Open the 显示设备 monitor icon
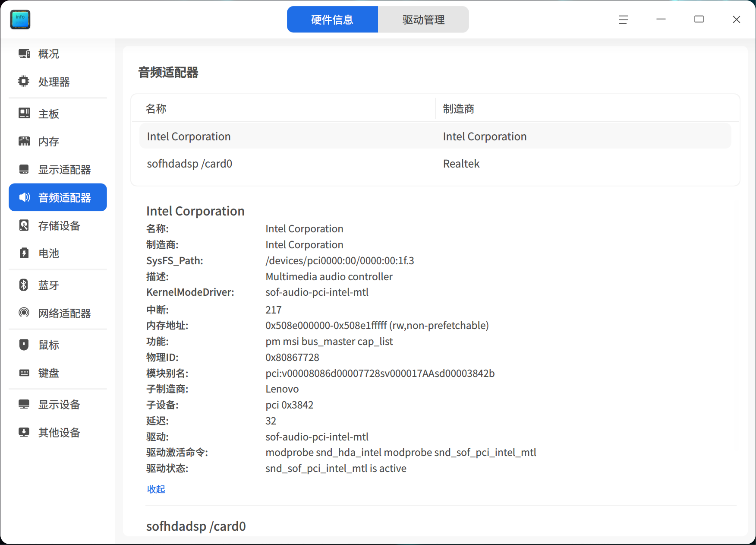 (x=24, y=404)
